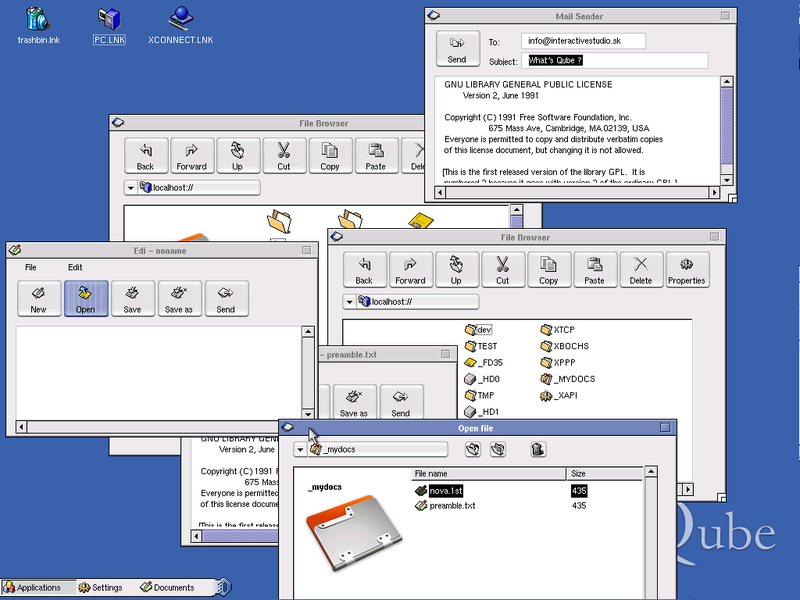Click the Mail Sender message vertical scrollbar
Viewport: 800px width, 600px height.
[x=726, y=130]
